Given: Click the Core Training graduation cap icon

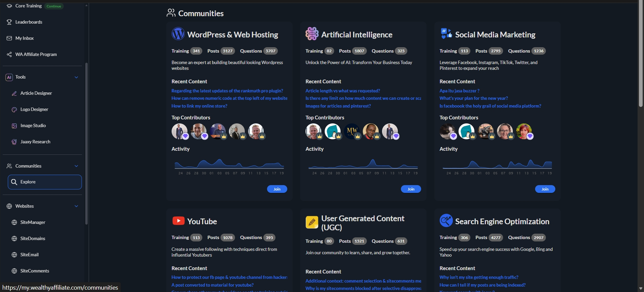Looking at the screenshot, I should click(9, 6).
